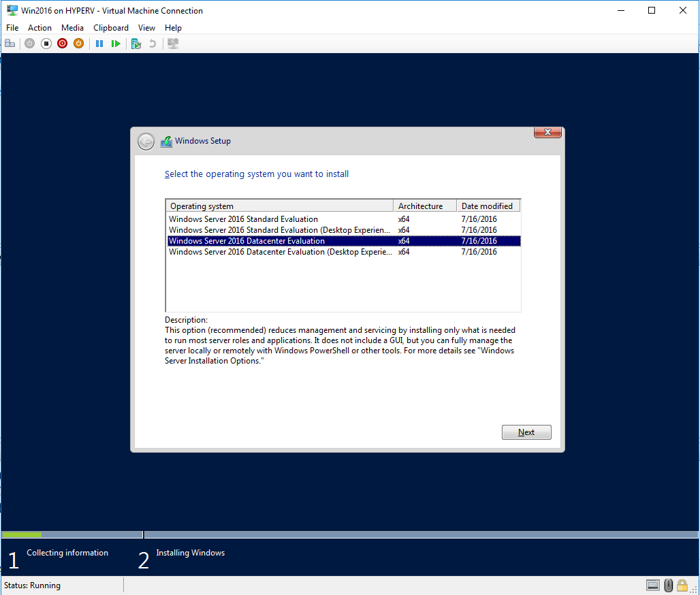
Task: Save VM state with orange icon
Action: click(78, 44)
